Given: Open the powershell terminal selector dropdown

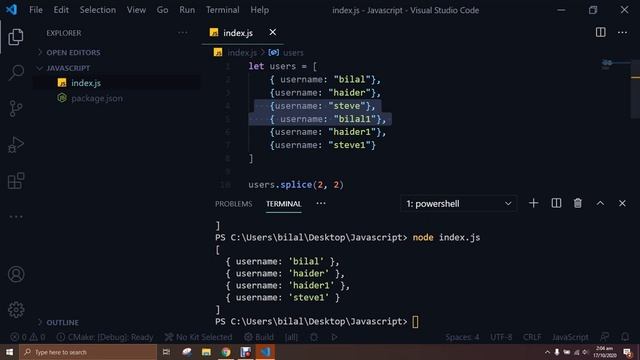Looking at the screenshot, I should 458,204.
